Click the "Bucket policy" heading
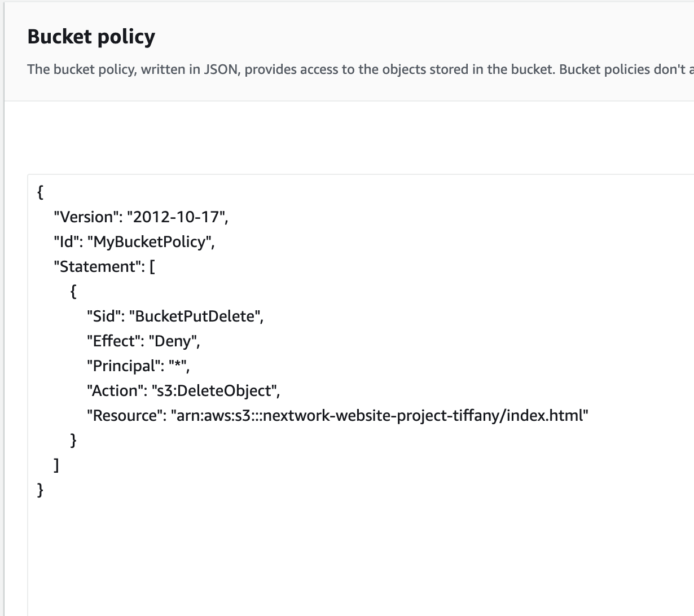This screenshot has width=694, height=616. click(91, 37)
